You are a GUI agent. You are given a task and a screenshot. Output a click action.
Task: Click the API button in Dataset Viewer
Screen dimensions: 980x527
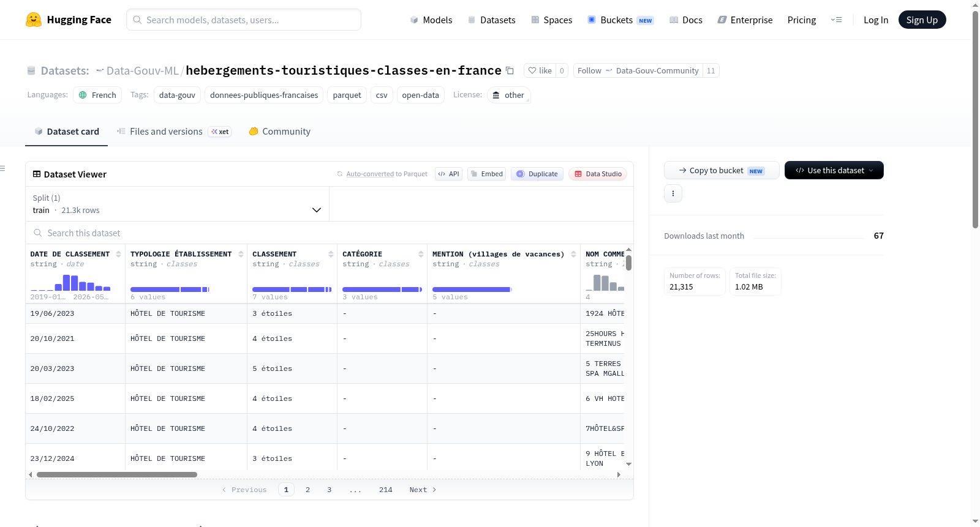(x=448, y=174)
